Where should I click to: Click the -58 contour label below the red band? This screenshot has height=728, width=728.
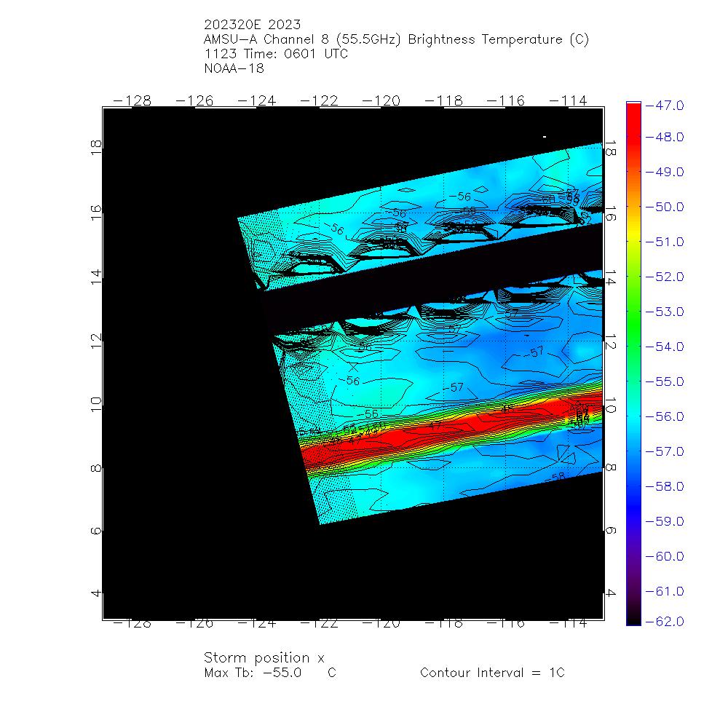tap(557, 477)
